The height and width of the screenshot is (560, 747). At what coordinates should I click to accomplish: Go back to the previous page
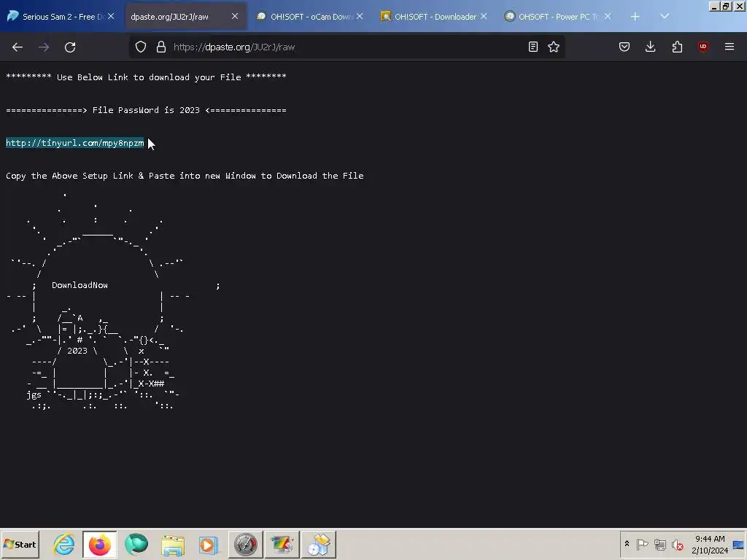(18, 47)
